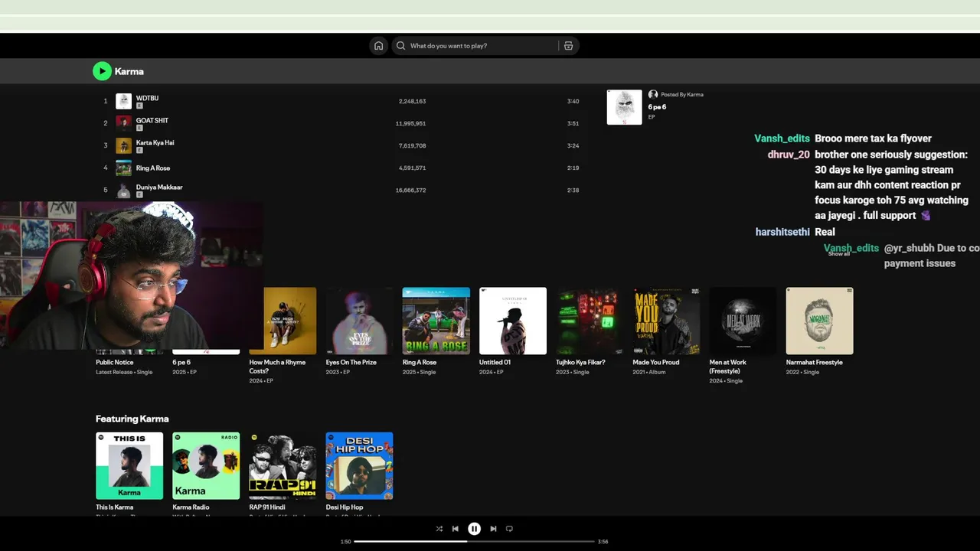Click the 'Desi Hip Hop' playlist title
The width and height of the screenshot is (980, 551).
point(344,507)
